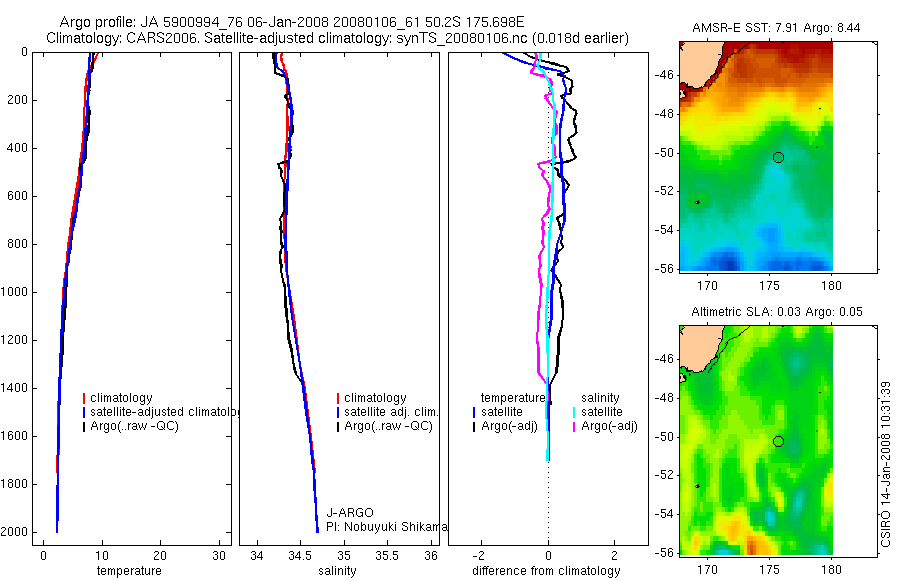Click longitude label 175 on SST map
The width and height of the screenshot is (900, 580).
(x=769, y=285)
